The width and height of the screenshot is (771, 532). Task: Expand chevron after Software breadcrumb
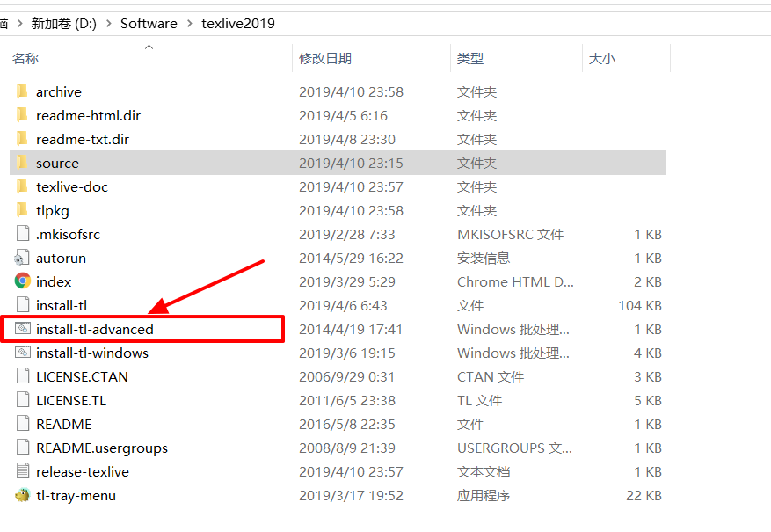point(189,23)
